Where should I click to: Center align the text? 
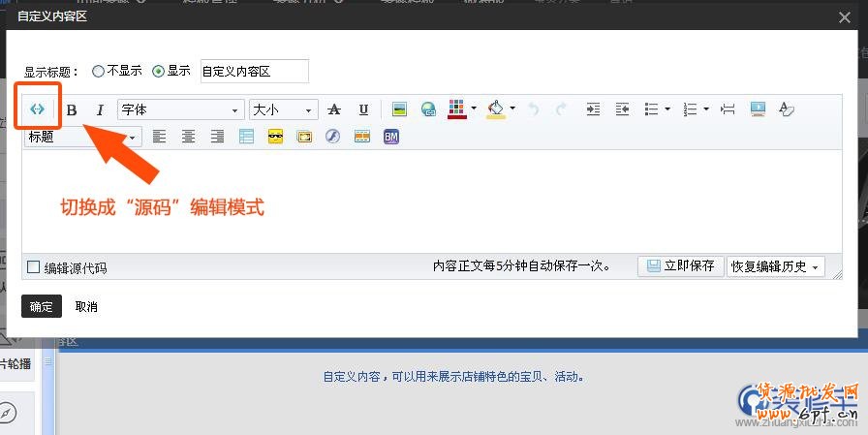tap(188, 137)
